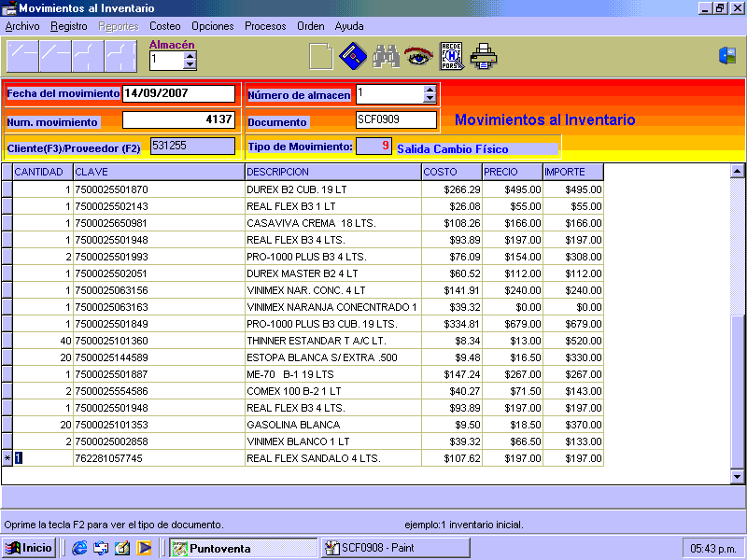Increase the Número de almacen spinner
This screenshot has width=747, height=560.
(x=430, y=90)
